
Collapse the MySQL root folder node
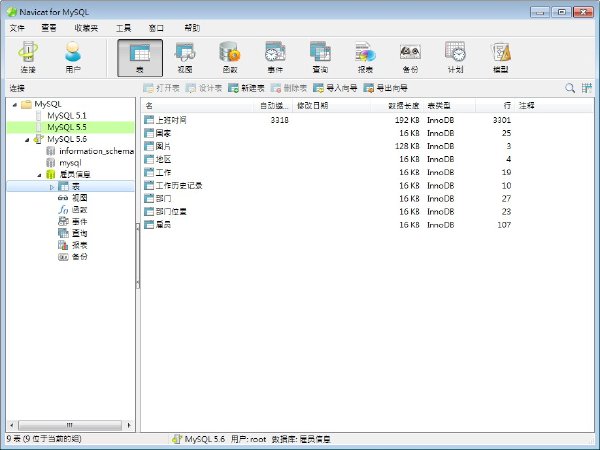click(15, 104)
